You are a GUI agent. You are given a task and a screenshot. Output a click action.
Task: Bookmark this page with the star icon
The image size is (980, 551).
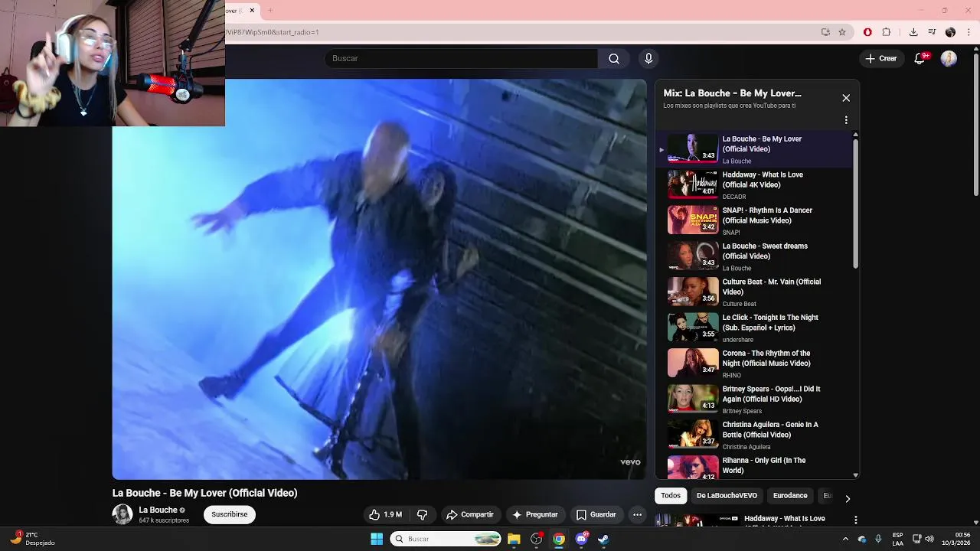tap(842, 32)
